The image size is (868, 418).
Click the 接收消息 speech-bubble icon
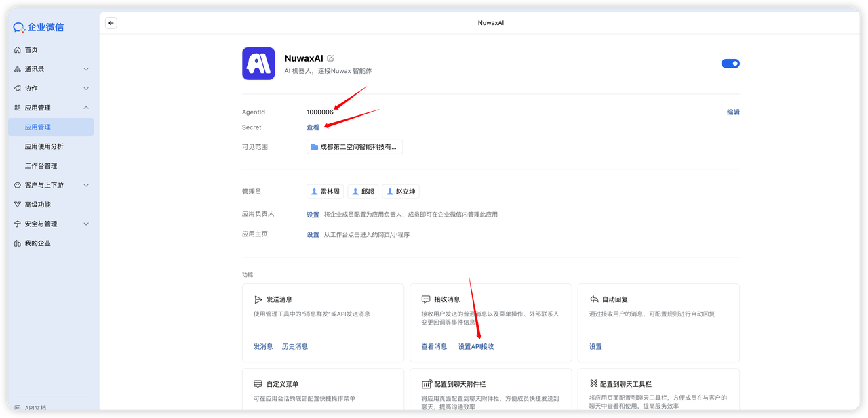[x=426, y=299]
